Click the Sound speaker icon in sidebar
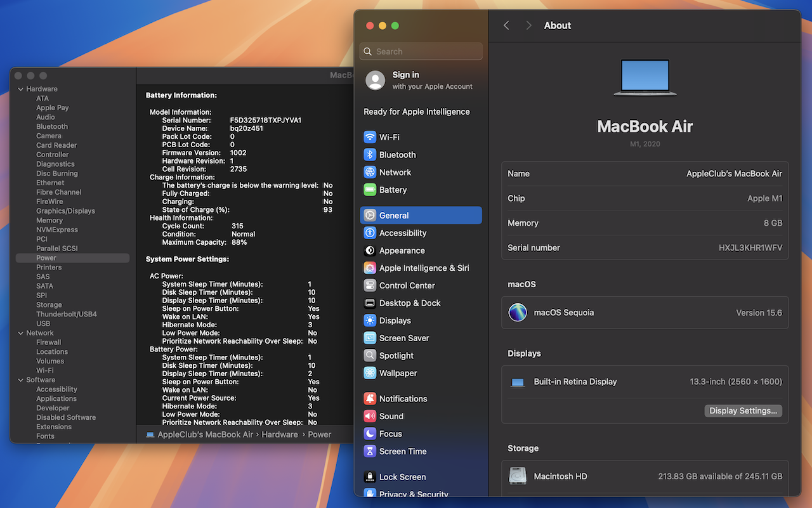The height and width of the screenshot is (508, 812). (x=370, y=417)
